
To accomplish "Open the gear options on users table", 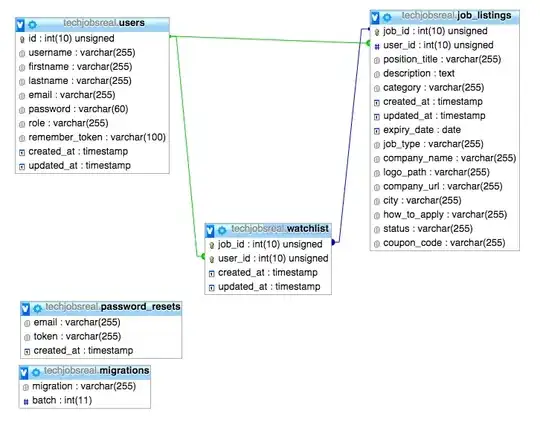I will coord(32,25).
